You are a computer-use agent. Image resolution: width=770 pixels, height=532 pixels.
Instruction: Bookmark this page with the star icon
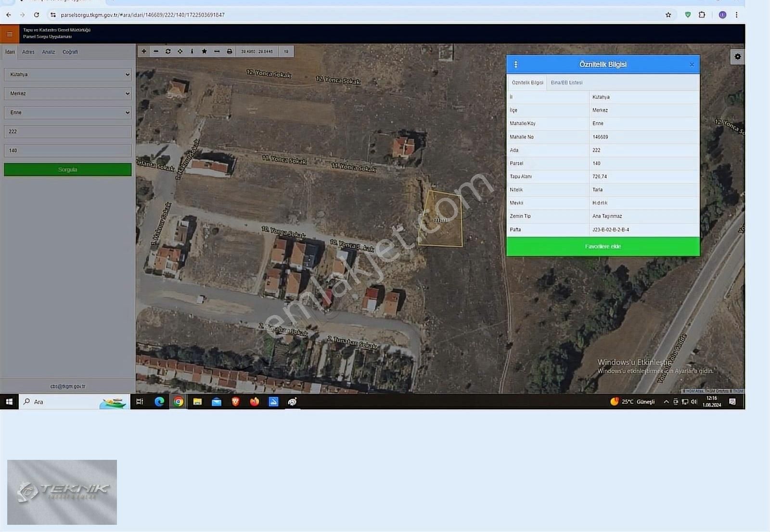click(x=668, y=15)
